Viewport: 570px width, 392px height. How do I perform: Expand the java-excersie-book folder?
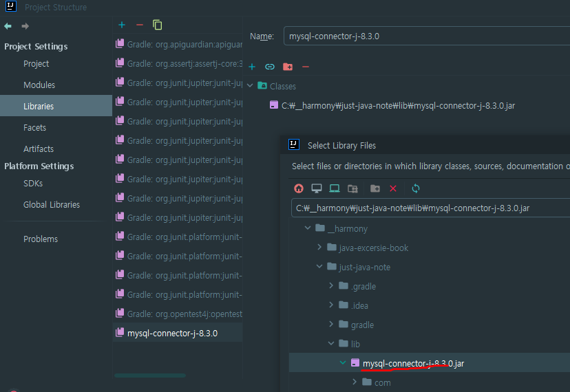(x=319, y=248)
